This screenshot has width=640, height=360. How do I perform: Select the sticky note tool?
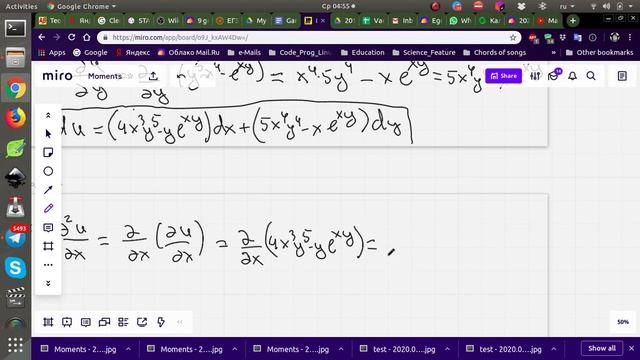point(48,152)
